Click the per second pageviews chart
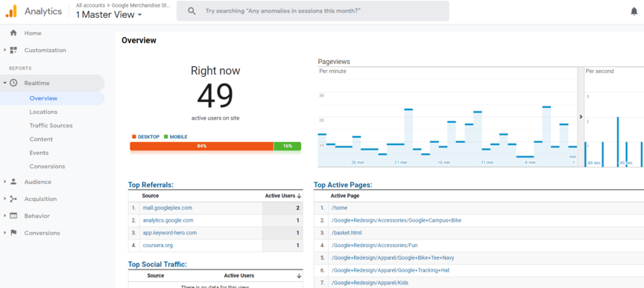This screenshot has height=288, width=644. (614, 117)
